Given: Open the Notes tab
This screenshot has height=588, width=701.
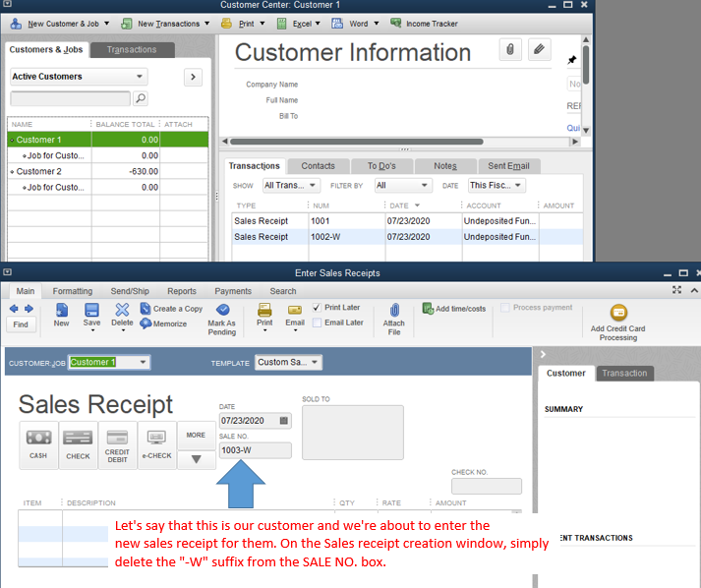Looking at the screenshot, I should [x=445, y=166].
